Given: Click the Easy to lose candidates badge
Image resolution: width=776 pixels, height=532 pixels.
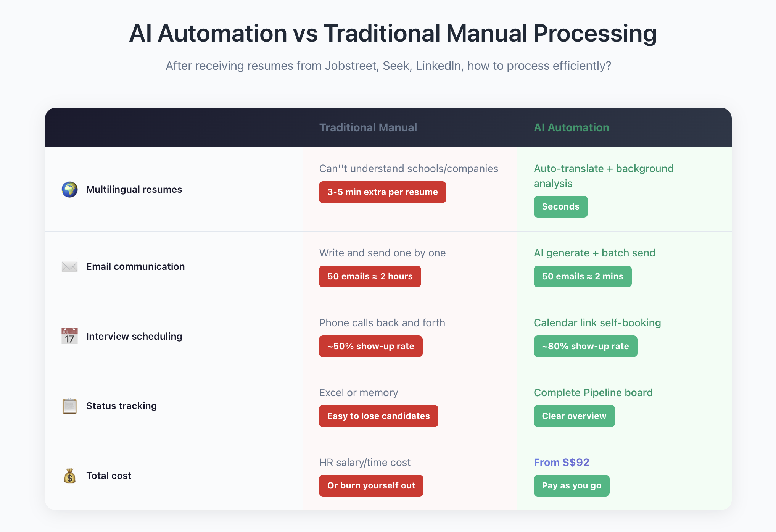Looking at the screenshot, I should click(x=378, y=416).
